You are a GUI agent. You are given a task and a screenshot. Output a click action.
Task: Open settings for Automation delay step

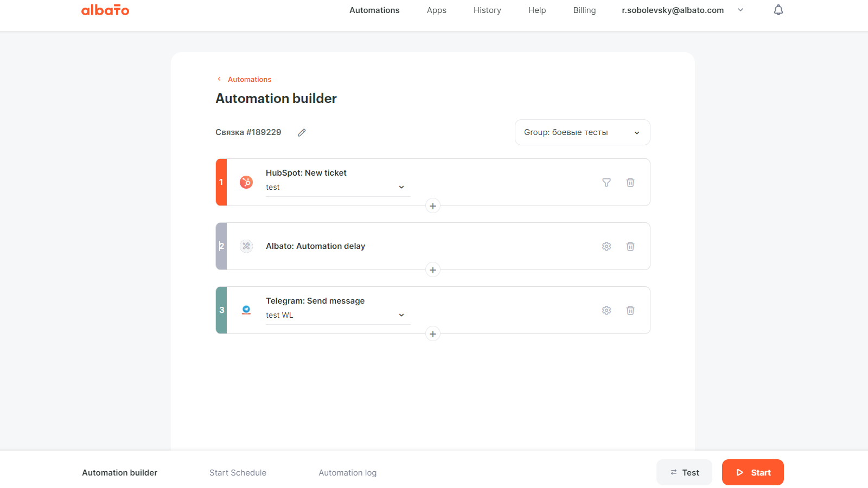[607, 247]
